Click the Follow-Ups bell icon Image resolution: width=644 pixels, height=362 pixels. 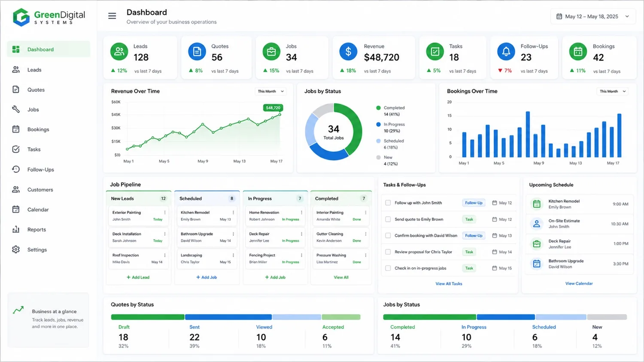click(506, 52)
